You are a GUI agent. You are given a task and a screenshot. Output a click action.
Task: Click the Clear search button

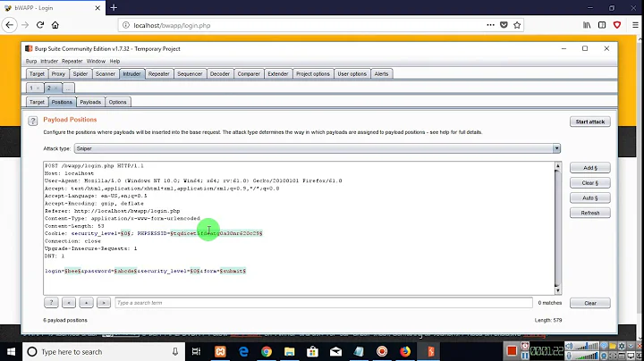pos(590,303)
